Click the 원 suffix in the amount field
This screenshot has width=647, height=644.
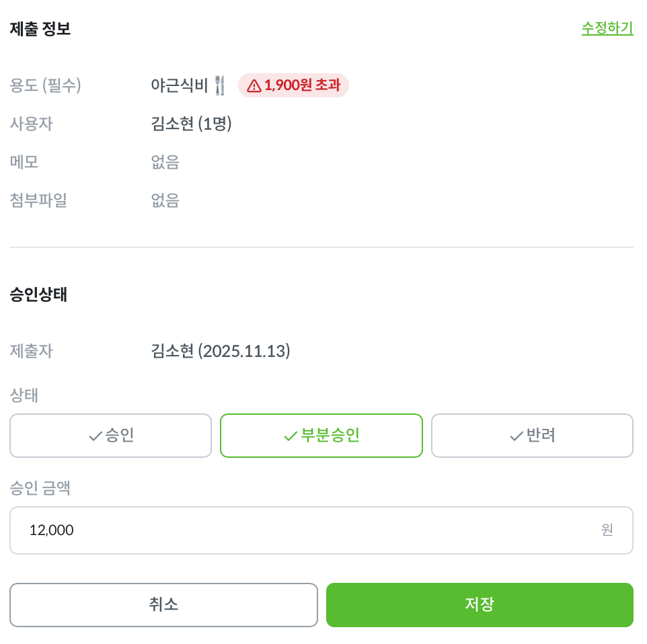pos(607,530)
